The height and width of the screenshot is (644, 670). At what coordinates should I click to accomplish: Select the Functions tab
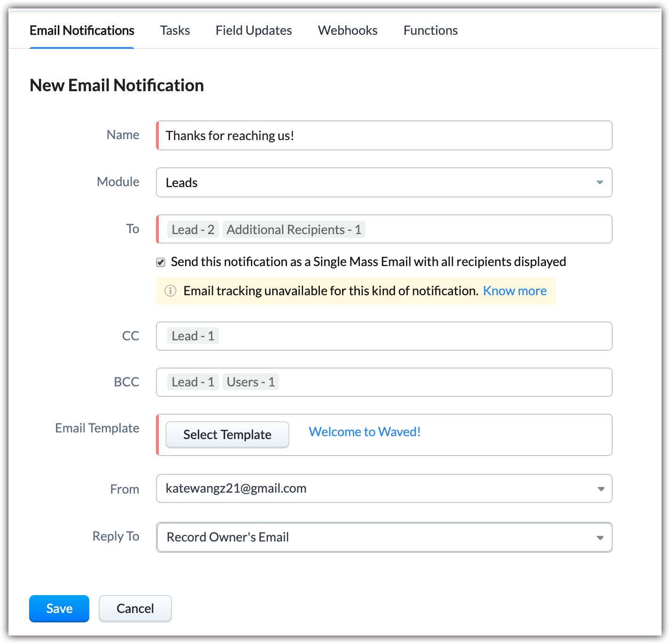430,31
